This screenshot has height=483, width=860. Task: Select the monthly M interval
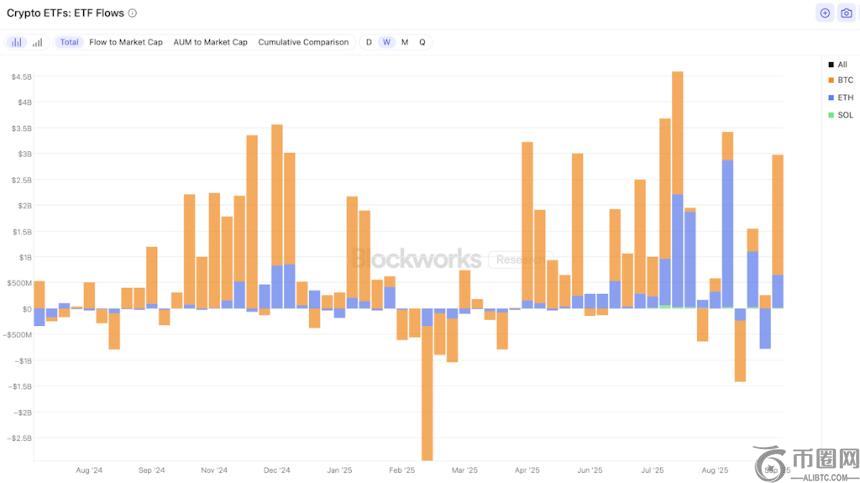404,42
